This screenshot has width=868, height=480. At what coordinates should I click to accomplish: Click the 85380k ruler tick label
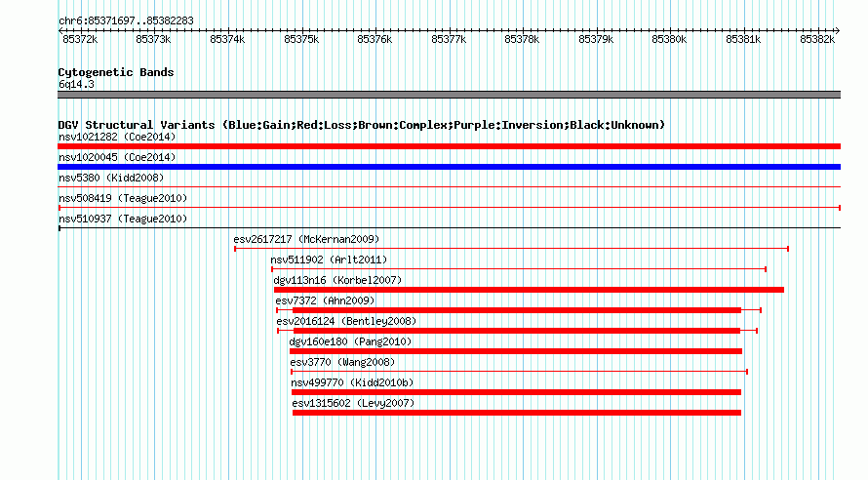click(669, 39)
